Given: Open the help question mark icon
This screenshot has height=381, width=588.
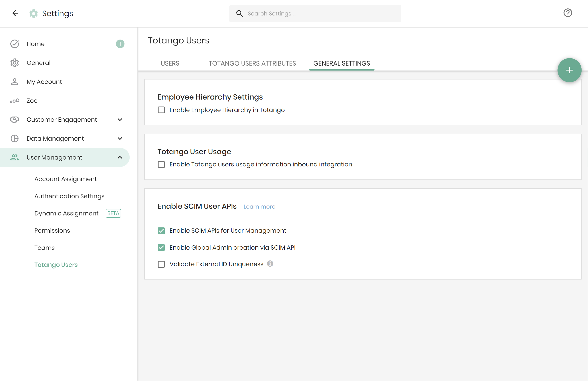Looking at the screenshot, I should [568, 13].
